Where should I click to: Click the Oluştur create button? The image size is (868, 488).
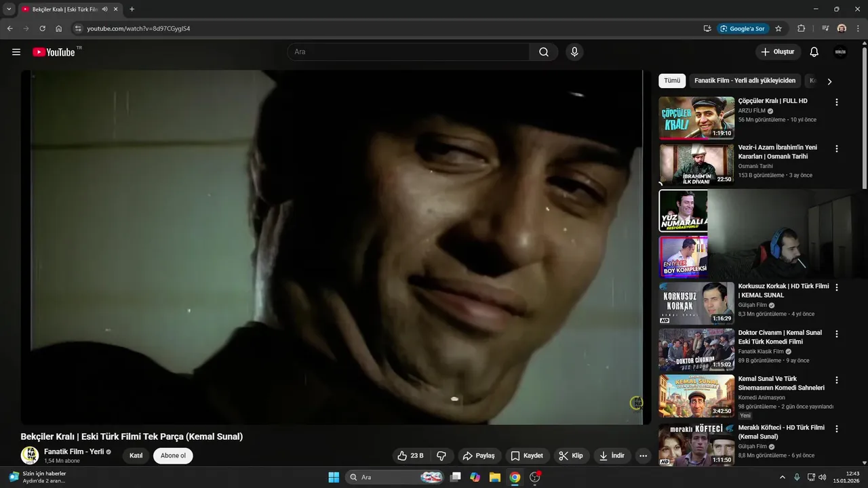(x=778, y=52)
